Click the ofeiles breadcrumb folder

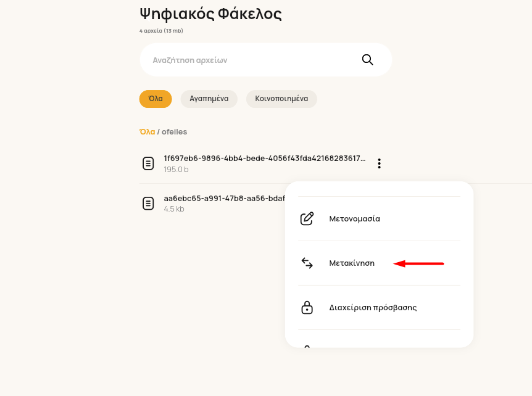(x=175, y=131)
